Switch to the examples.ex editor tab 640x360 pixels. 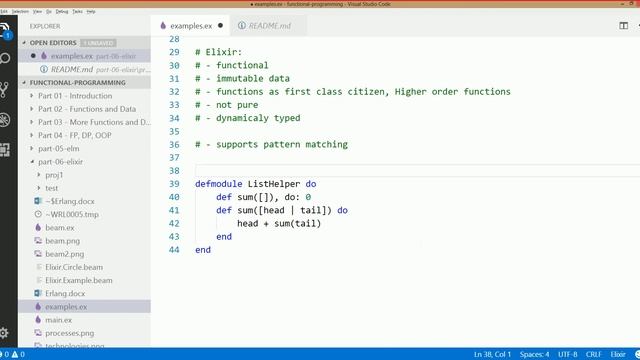(190, 25)
